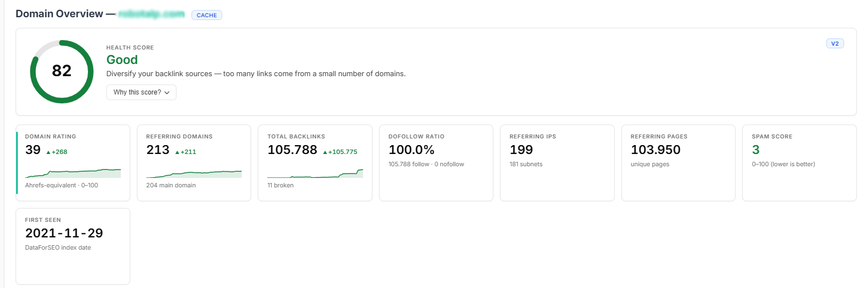Click the "Diversify your backlink sources" recommendation

point(256,73)
